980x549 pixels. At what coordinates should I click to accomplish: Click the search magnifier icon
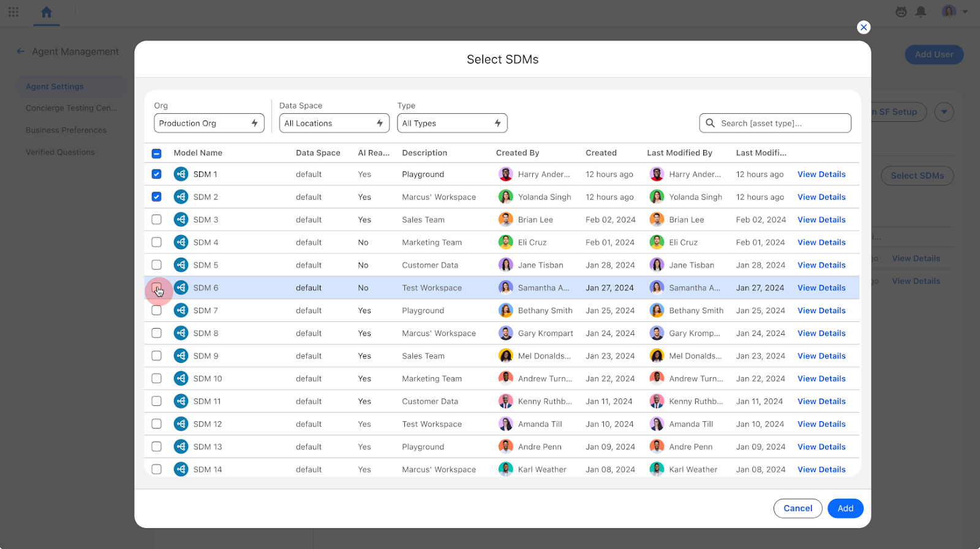710,123
